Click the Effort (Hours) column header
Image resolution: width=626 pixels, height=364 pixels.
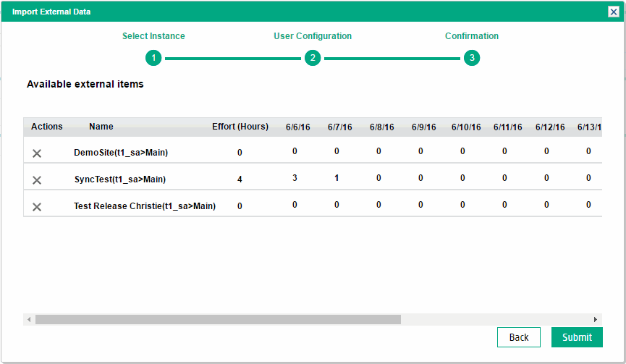240,127
